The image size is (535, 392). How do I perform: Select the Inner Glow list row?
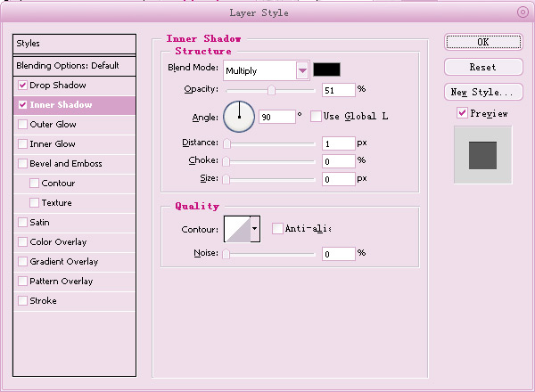click(74, 143)
